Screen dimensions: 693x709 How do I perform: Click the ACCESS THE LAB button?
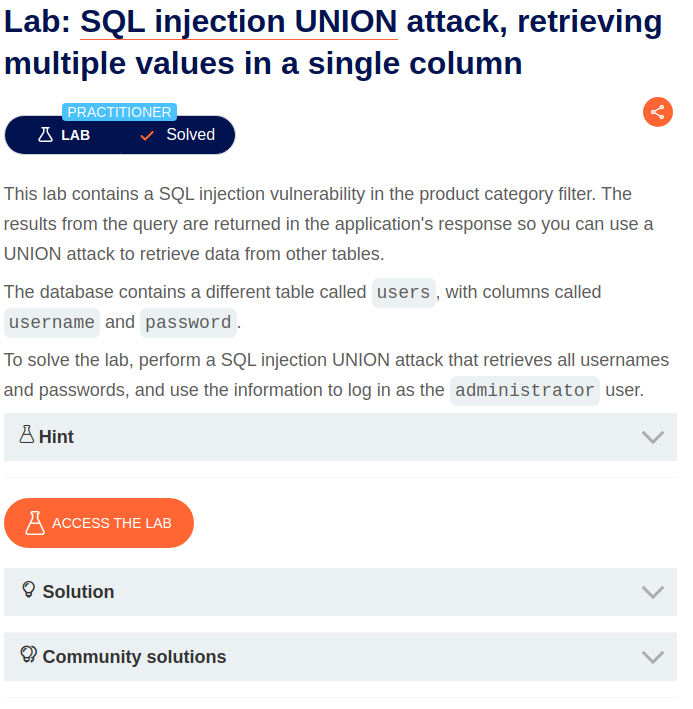click(x=99, y=523)
